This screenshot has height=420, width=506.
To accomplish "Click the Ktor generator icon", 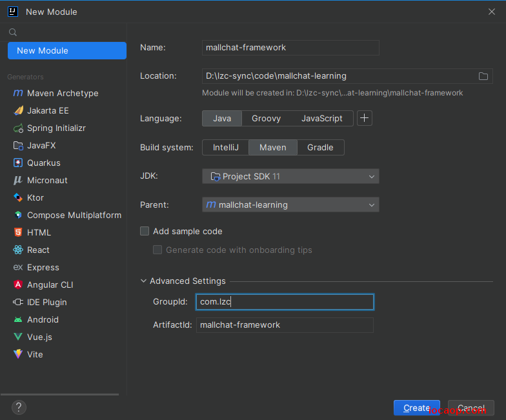I will [x=18, y=197].
